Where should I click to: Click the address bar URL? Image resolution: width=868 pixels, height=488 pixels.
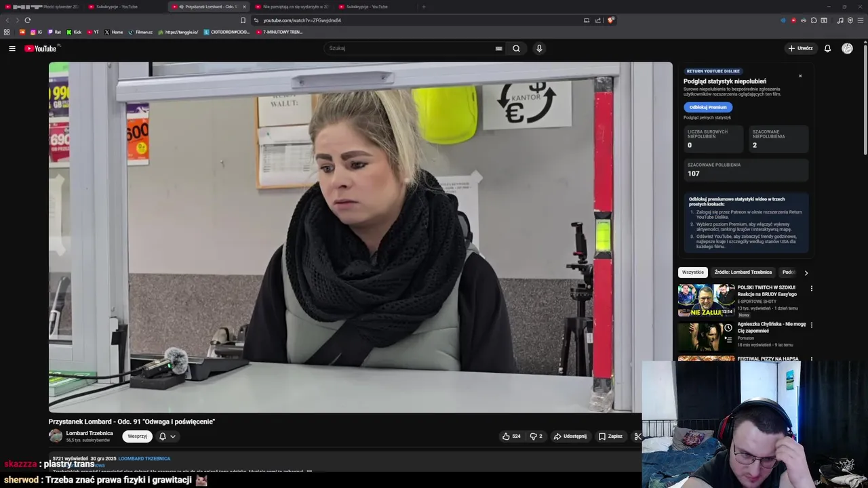pyautogui.click(x=302, y=20)
